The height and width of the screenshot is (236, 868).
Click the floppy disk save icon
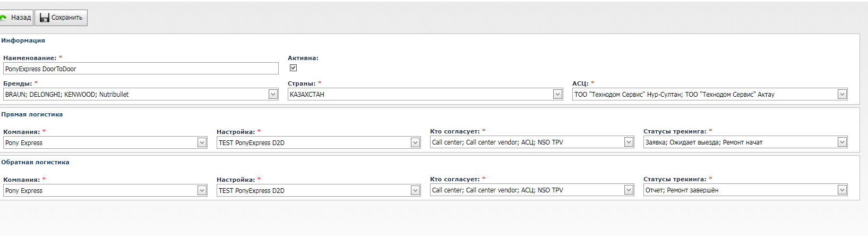(x=45, y=18)
